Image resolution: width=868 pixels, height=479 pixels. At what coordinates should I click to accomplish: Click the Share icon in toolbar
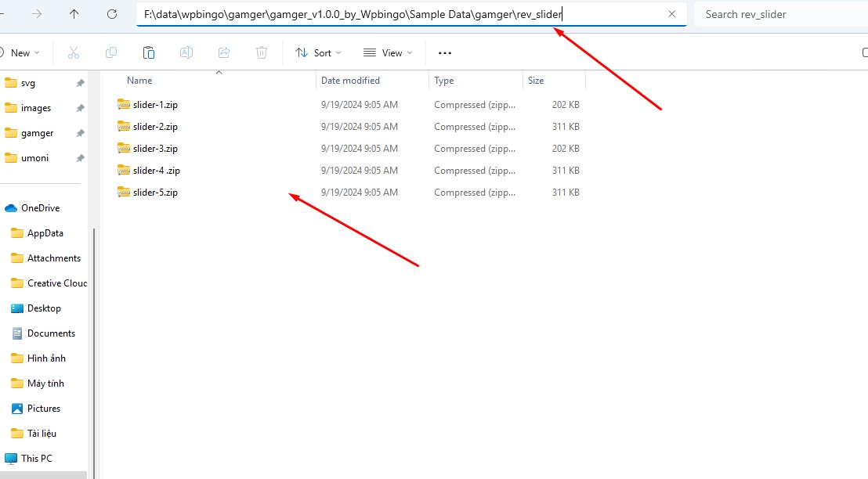coord(224,52)
